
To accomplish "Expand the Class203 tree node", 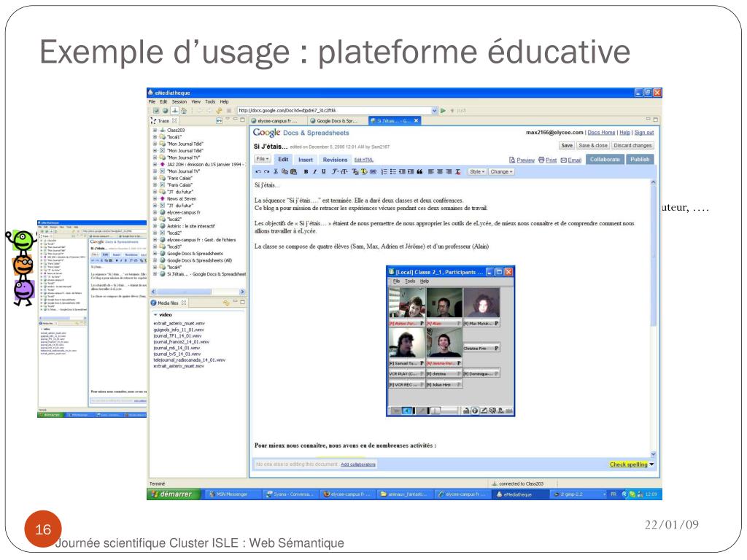I will [155, 130].
